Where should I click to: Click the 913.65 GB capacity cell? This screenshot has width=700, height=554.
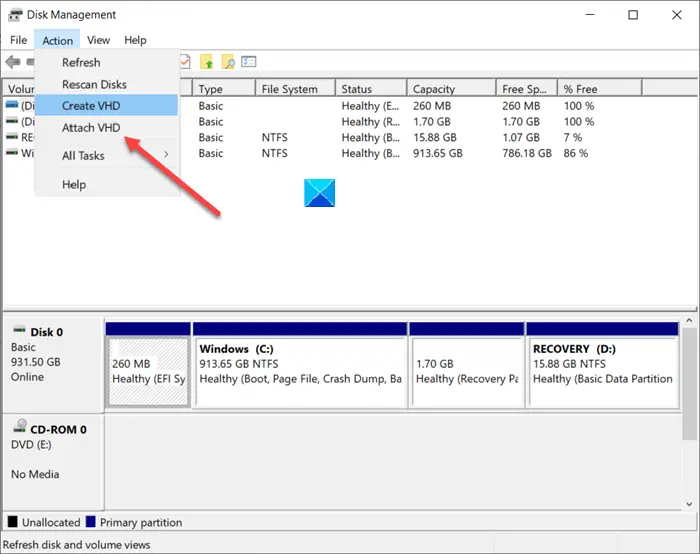[438, 153]
